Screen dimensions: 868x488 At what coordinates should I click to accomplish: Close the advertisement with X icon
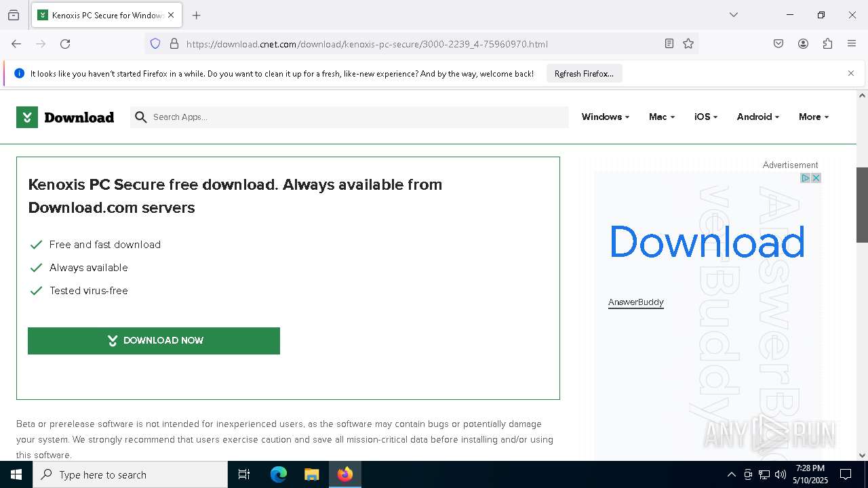[816, 178]
